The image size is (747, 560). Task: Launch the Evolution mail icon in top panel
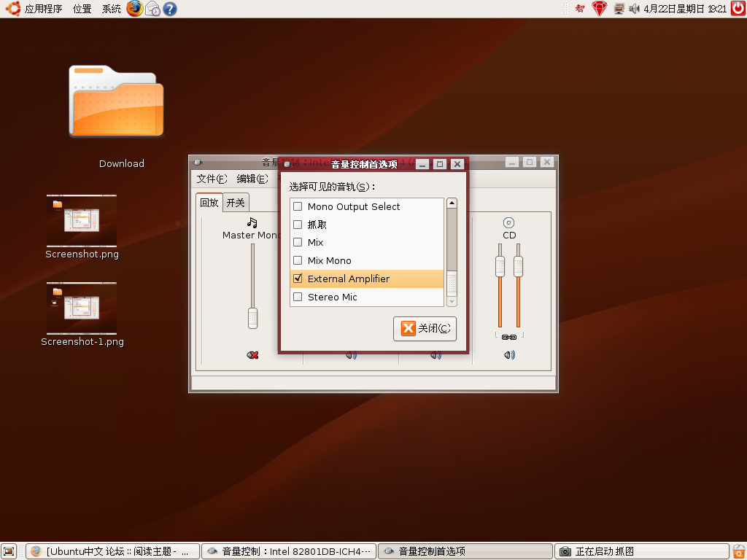pyautogui.click(x=152, y=9)
